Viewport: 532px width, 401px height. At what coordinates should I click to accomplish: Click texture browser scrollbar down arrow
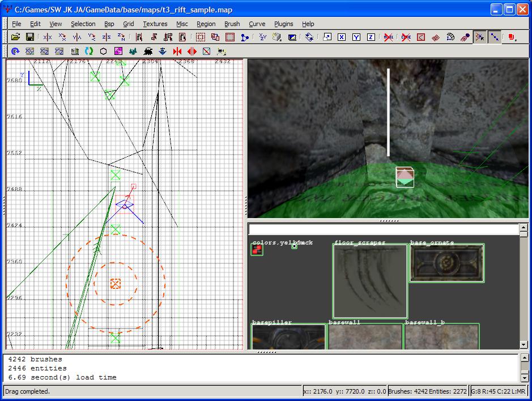524,345
